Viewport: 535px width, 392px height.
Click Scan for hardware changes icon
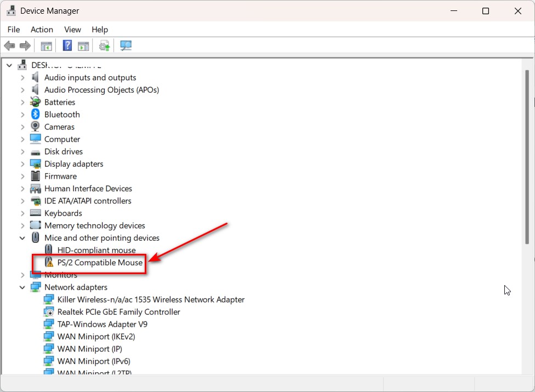point(126,46)
